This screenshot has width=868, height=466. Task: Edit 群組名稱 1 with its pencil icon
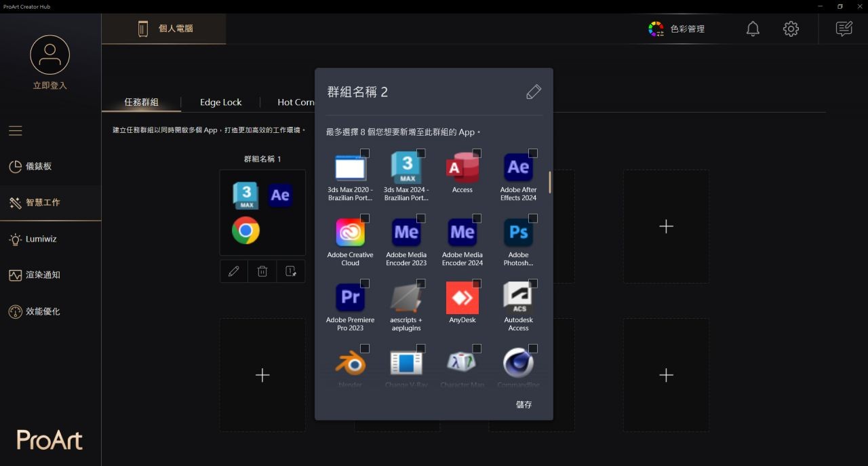point(234,271)
